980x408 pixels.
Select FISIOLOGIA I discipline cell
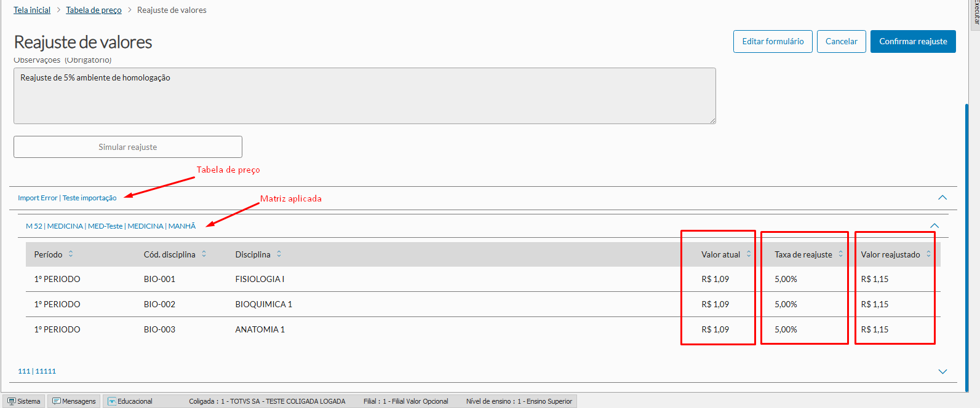coord(260,279)
